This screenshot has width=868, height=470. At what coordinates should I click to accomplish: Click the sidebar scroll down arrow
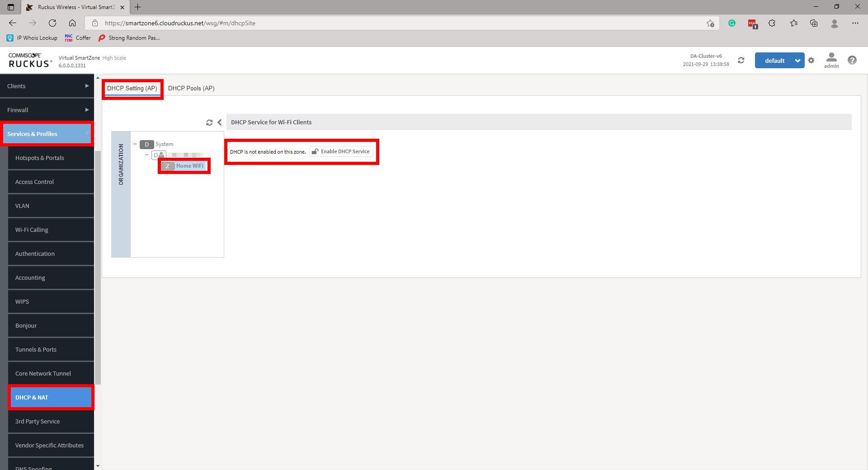[98, 465]
